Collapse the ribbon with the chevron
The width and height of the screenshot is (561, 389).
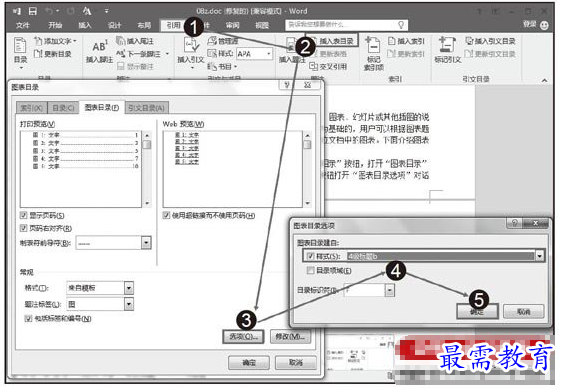tap(544, 80)
